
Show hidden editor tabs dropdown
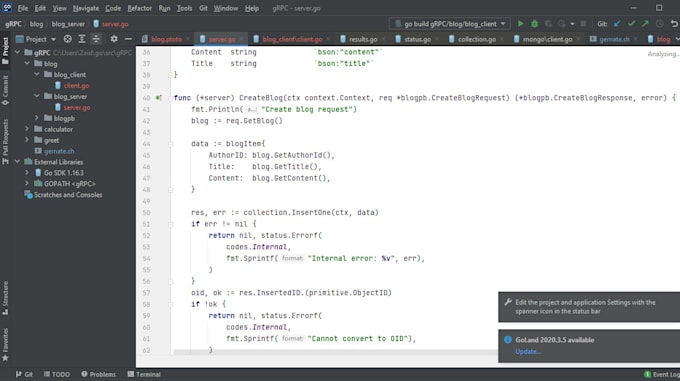[677, 39]
